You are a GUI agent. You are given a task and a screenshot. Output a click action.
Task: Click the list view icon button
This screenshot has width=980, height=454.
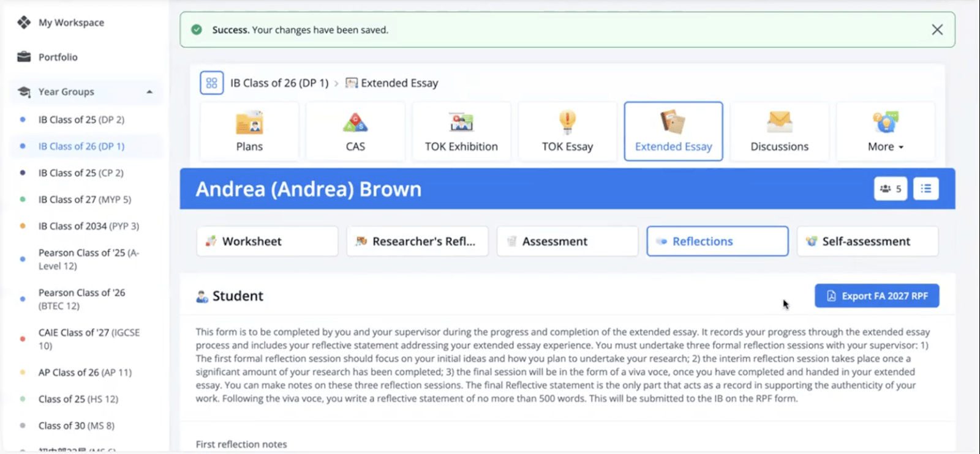[925, 189]
